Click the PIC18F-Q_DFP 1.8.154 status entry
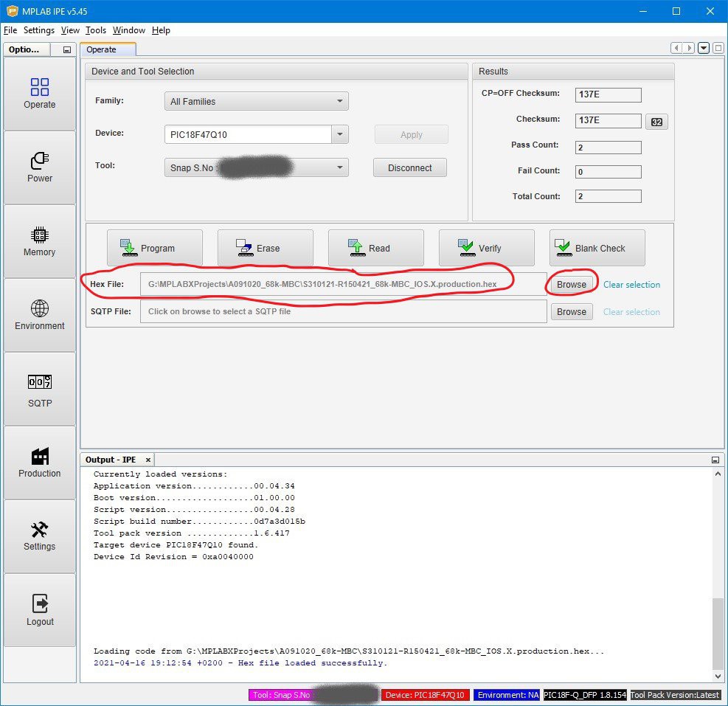The image size is (728, 706). click(x=585, y=695)
